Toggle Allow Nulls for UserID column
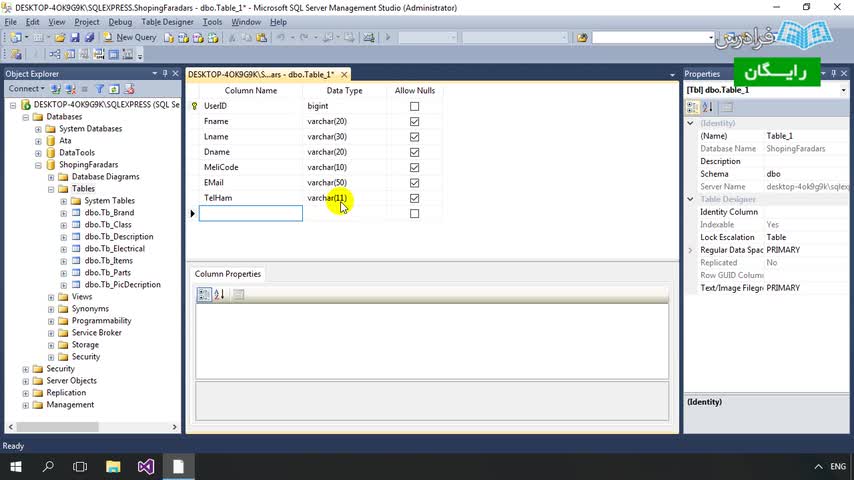Viewport: 854px width, 480px height. point(414,106)
